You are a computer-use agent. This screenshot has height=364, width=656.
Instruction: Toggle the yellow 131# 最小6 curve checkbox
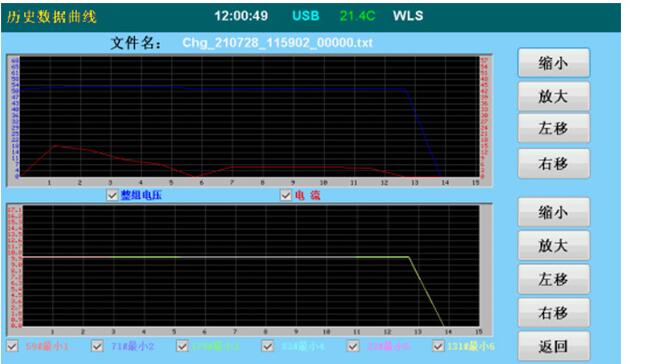(x=438, y=346)
